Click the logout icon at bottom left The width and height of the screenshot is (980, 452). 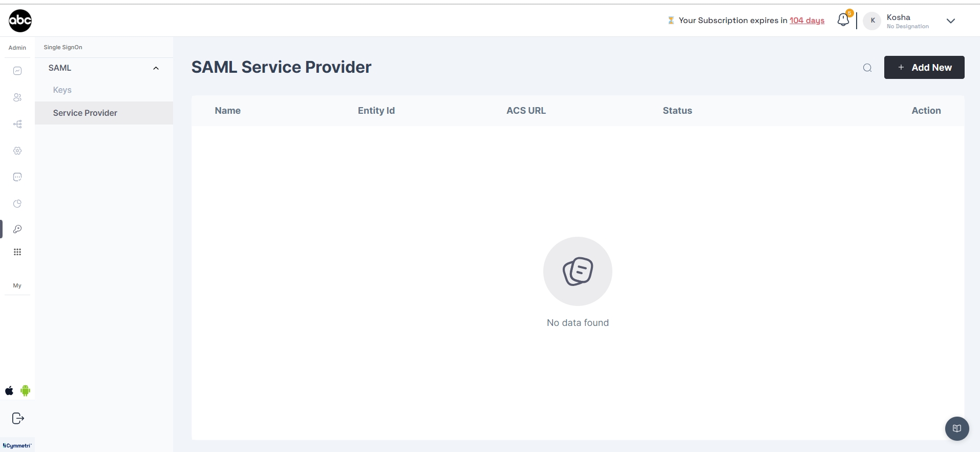(x=18, y=418)
